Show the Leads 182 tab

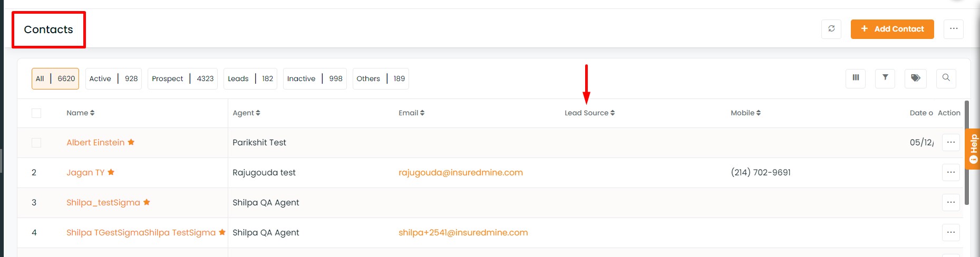[x=250, y=78]
